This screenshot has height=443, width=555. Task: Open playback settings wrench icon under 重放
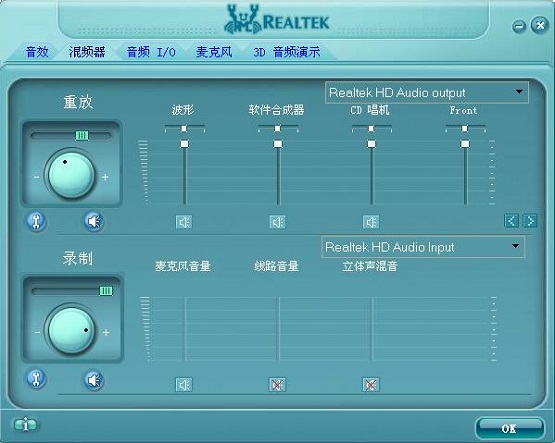point(36,222)
